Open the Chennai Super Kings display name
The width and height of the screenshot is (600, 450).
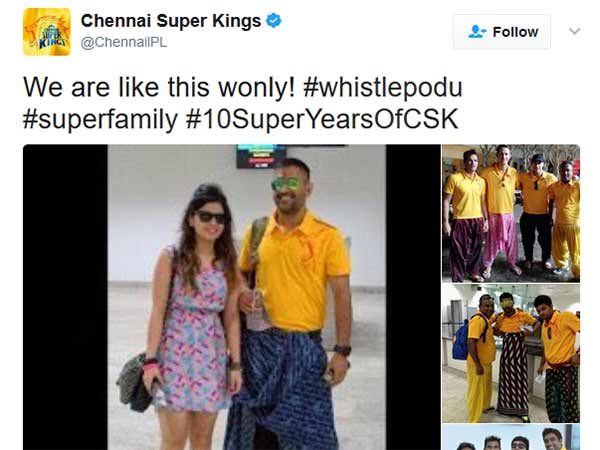point(171,21)
